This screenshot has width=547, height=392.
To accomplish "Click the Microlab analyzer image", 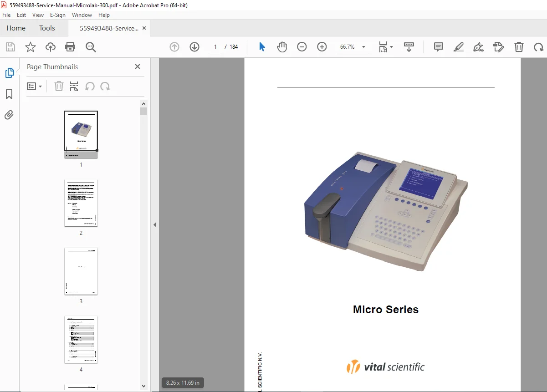I will [386, 211].
